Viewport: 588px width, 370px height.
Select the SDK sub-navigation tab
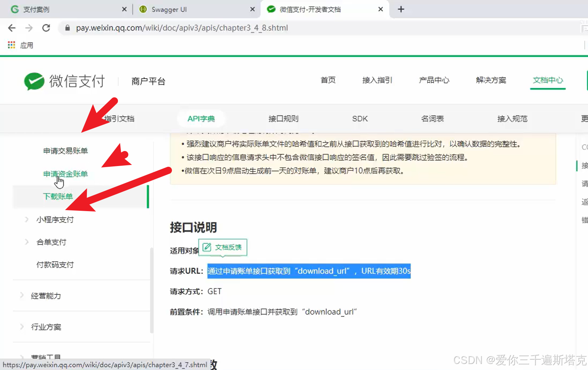(360, 119)
